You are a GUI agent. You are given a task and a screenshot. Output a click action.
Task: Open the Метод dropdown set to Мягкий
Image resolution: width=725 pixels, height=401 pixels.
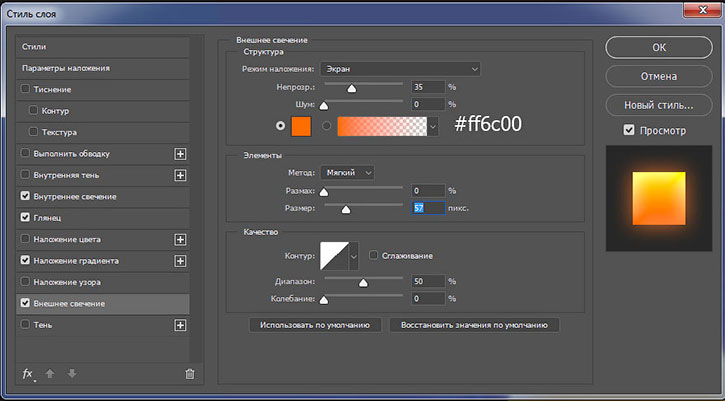[x=347, y=173]
